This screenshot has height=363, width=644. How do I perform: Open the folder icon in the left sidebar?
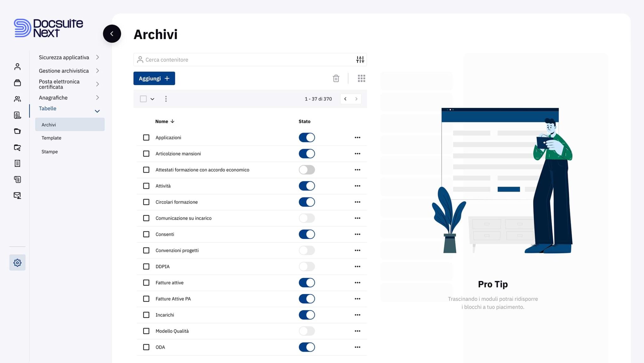(x=17, y=131)
